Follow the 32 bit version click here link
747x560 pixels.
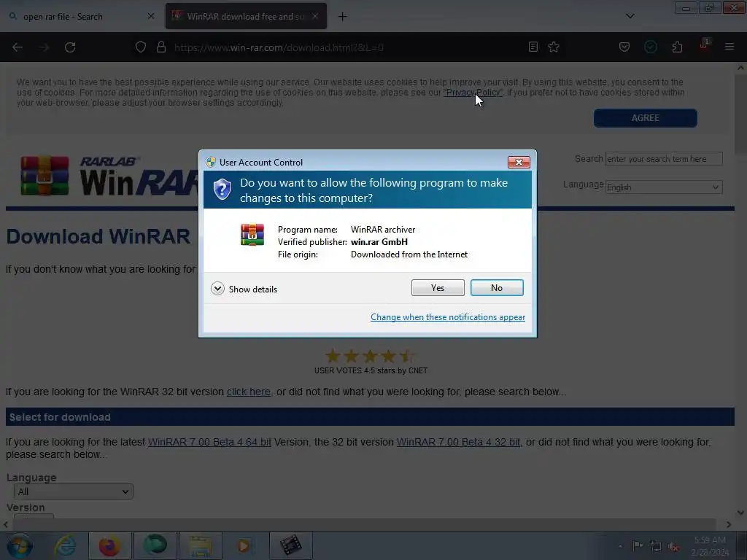[x=249, y=392]
